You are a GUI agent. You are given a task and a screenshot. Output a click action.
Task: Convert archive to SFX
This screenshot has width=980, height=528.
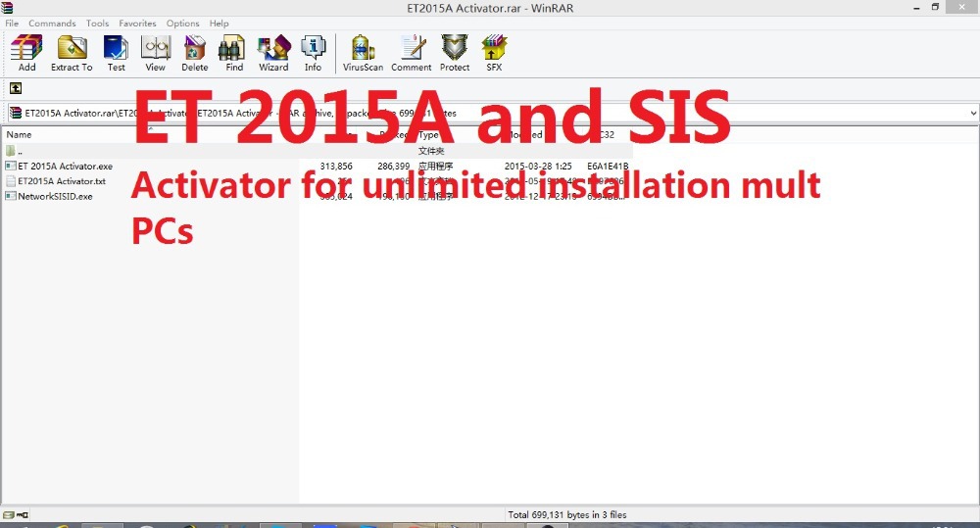494,53
